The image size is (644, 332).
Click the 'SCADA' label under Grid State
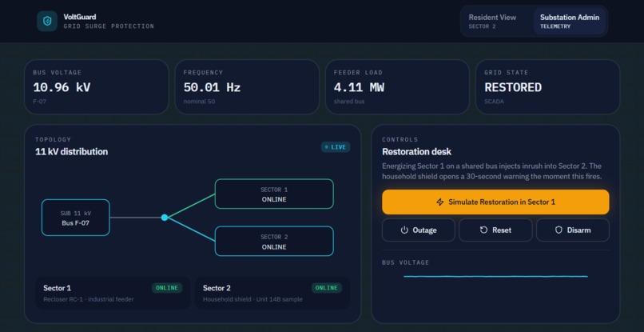pyautogui.click(x=493, y=102)
